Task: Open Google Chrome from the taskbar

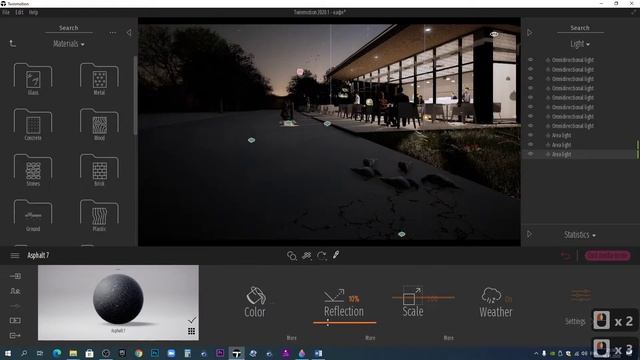Action: [x=138, y=353]
